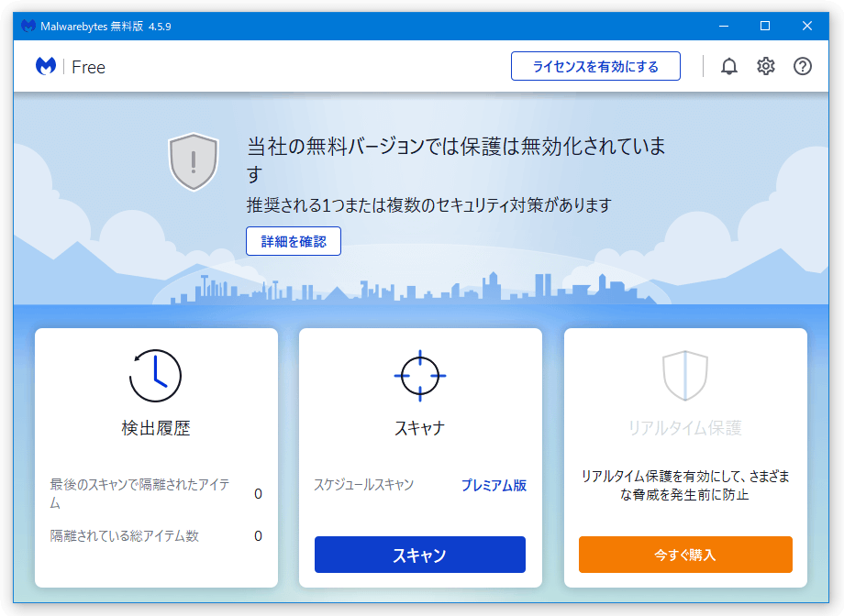The height and width of the screenshot is (616, 844).
Task: Open the notifications bell
Action: point(728,66)
